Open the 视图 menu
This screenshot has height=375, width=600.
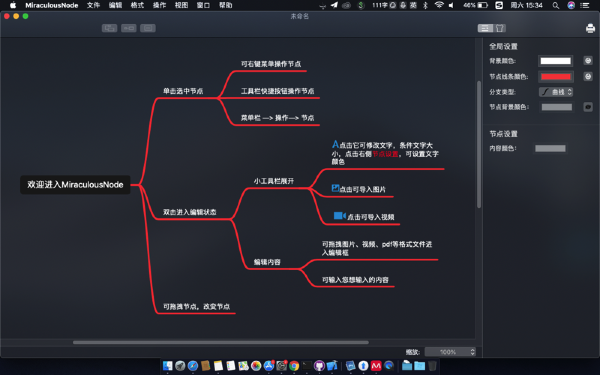181,5
